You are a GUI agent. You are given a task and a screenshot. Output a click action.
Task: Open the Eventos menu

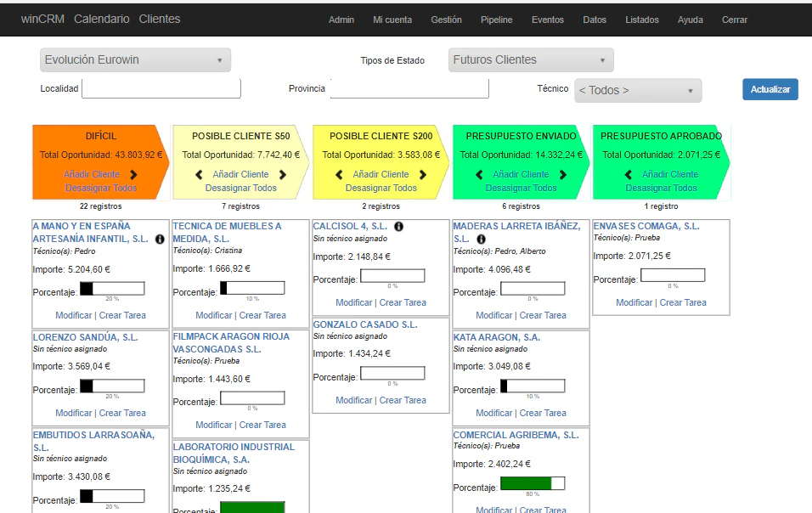547,20
